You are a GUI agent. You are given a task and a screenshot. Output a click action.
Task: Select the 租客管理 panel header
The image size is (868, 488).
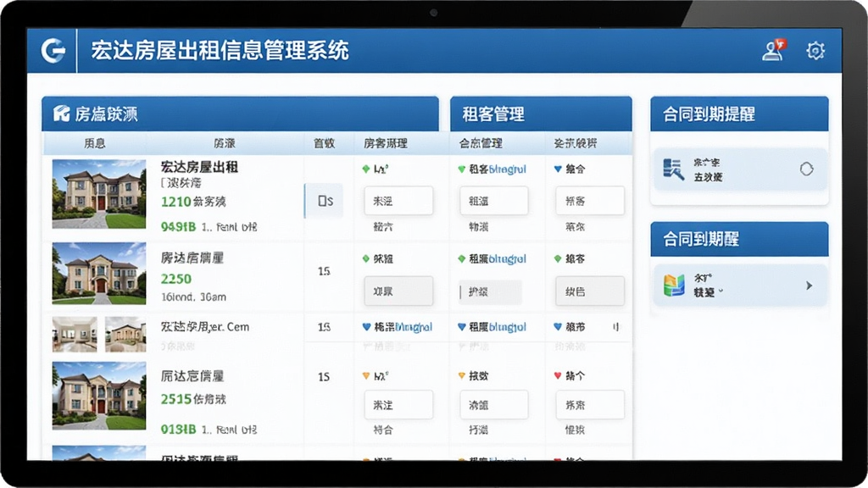[541, 114]
